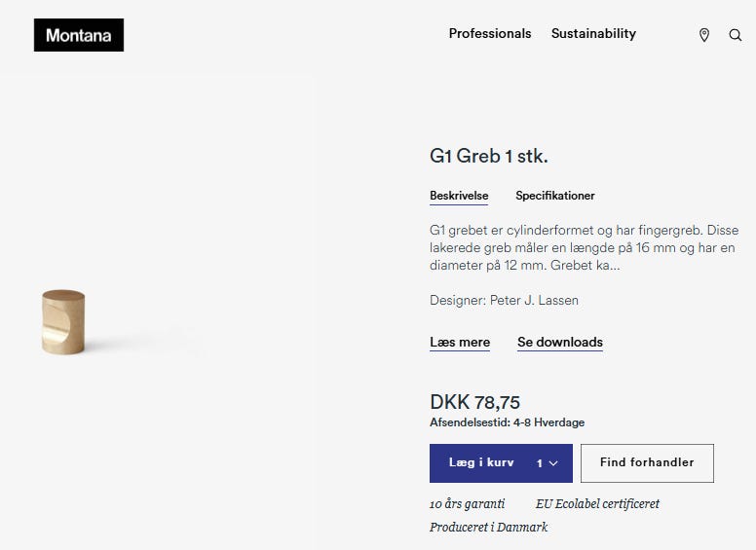Click the Produceret i Danmark label

(x=488, y=527)
